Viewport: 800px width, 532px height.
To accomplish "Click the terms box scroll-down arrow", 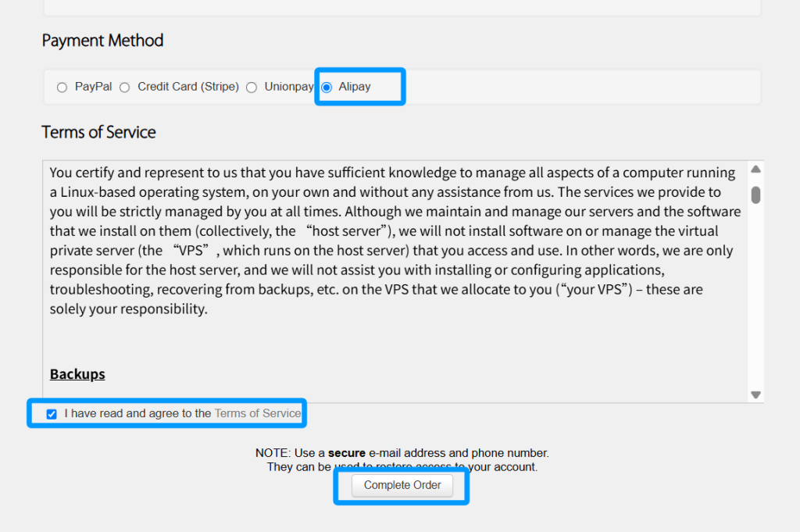I will [x=755, y=395].
